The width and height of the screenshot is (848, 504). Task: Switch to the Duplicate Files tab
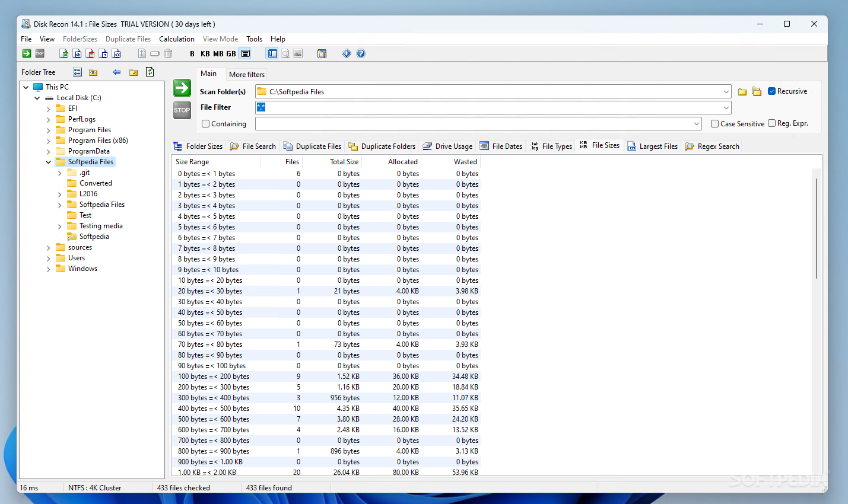click(x=313, y=146)
